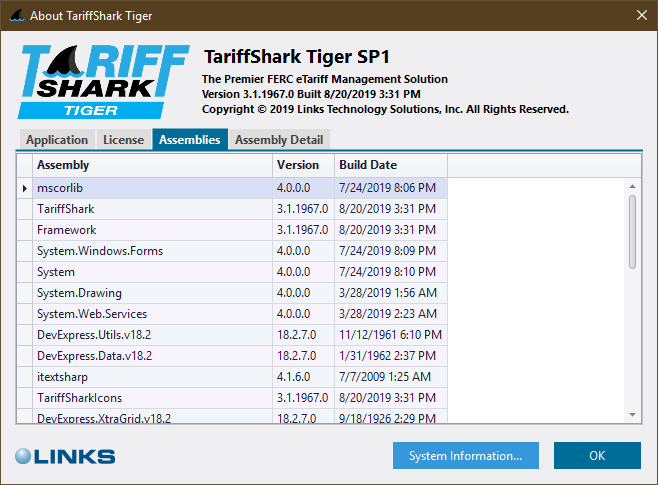Open System Information window
This screenshot has width=658, height=485.
(x=466, y=456)
